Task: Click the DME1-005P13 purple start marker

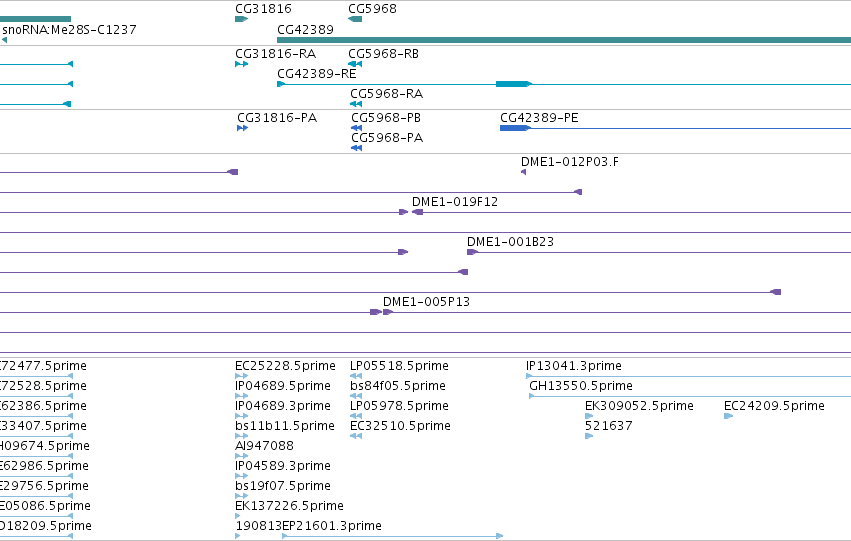Action: (388, 312)
